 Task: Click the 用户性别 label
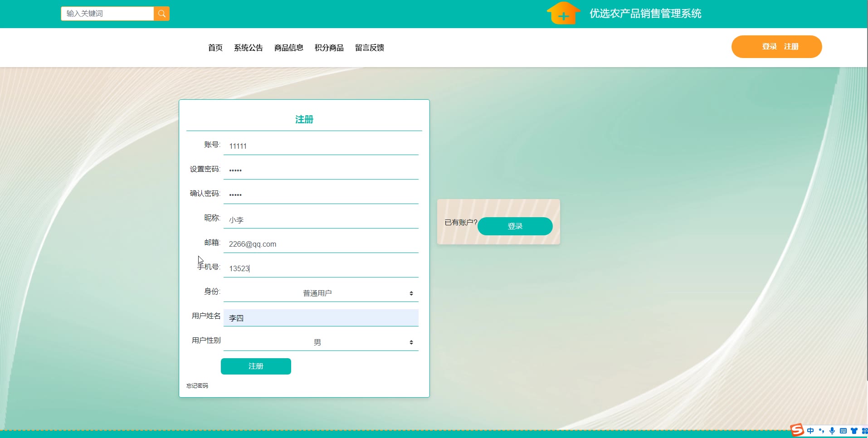[x=206, y=340]
